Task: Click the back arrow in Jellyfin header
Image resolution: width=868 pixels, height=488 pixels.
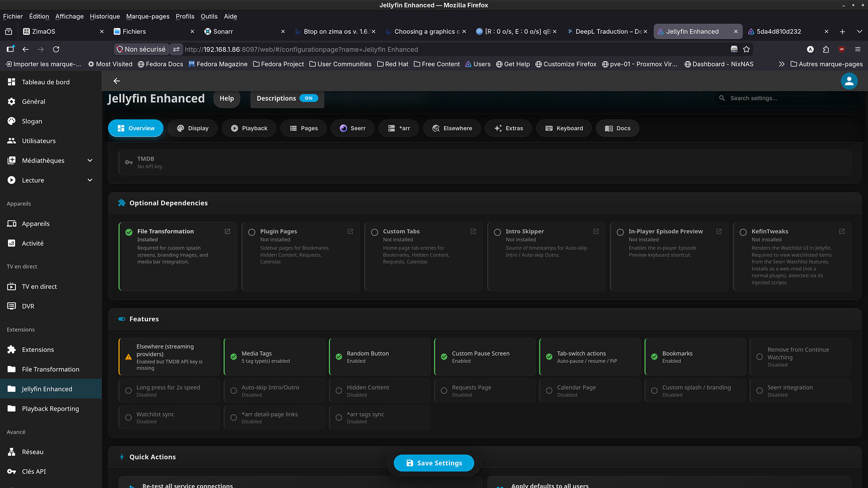Action: (117, 81)
